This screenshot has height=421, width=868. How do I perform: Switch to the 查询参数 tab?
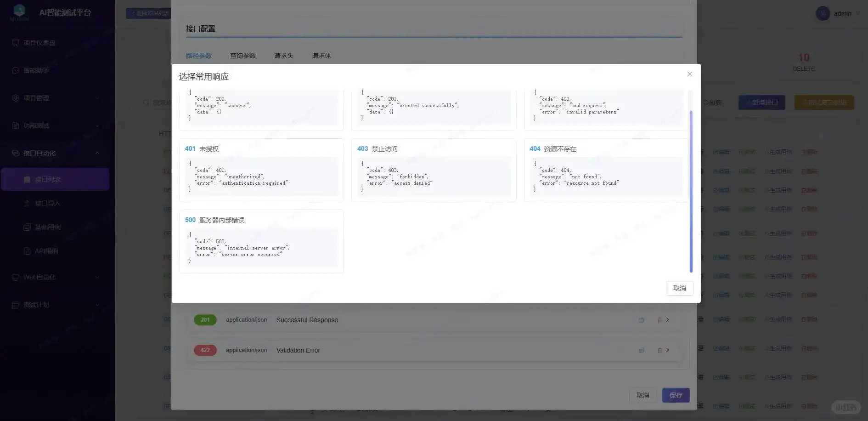(242, 56)
